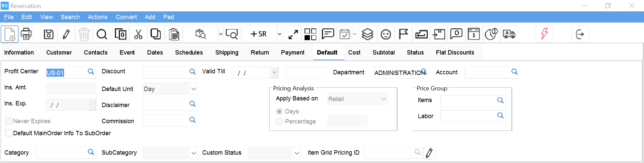The width and height of the screenshot is (644, 163).
Task: Click the floppy disk save icon
Action: (49, 34)
